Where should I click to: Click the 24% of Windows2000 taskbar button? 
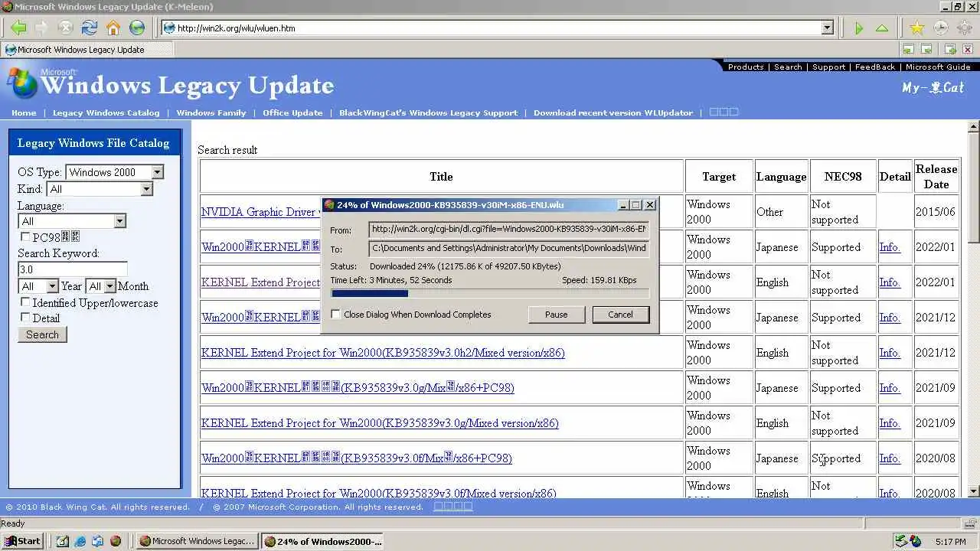coord(322,541)
